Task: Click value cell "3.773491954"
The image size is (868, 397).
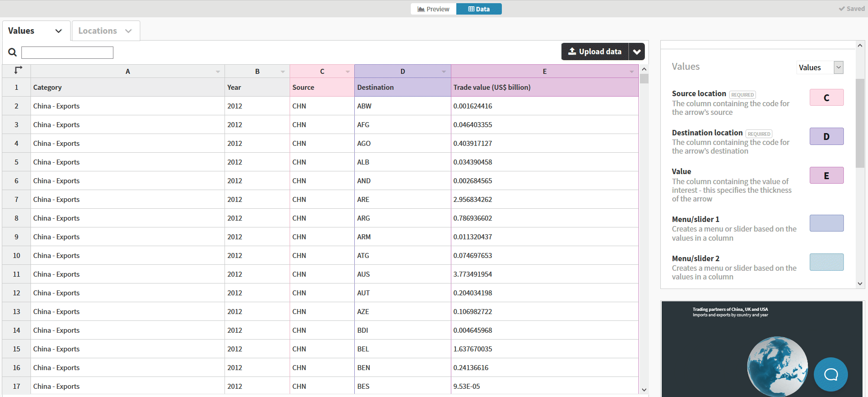Action: tap(545, 274)
